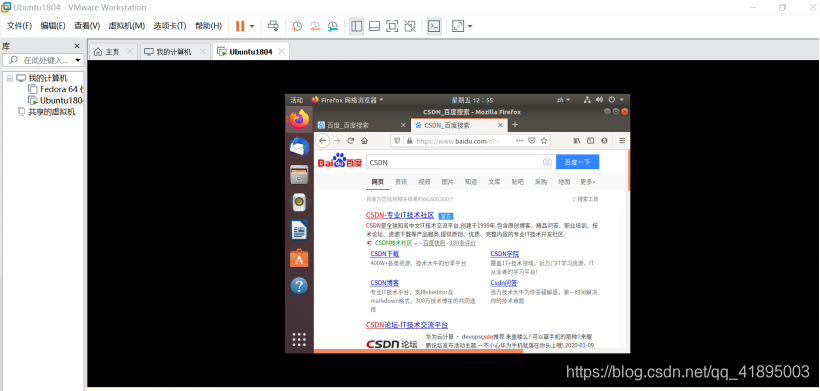Open a new Firefox tab
This screenshot has height=391, width=820.
515,125
